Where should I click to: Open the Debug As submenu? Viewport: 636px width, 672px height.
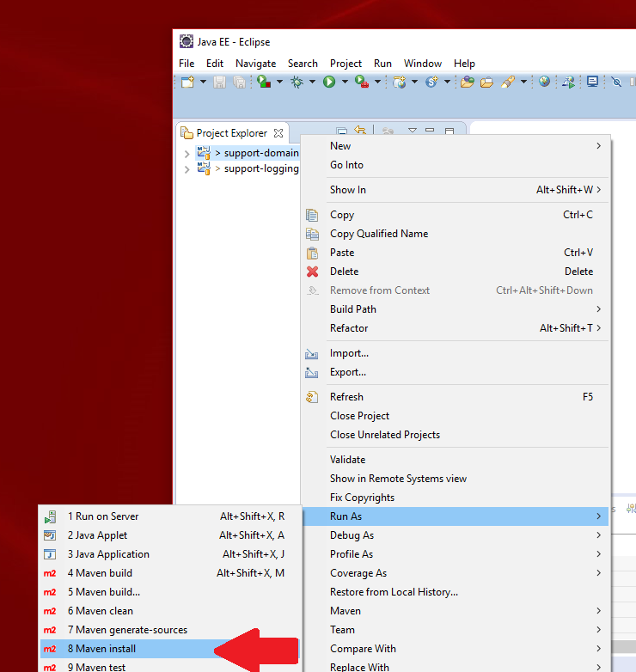[x=352, y=535]
